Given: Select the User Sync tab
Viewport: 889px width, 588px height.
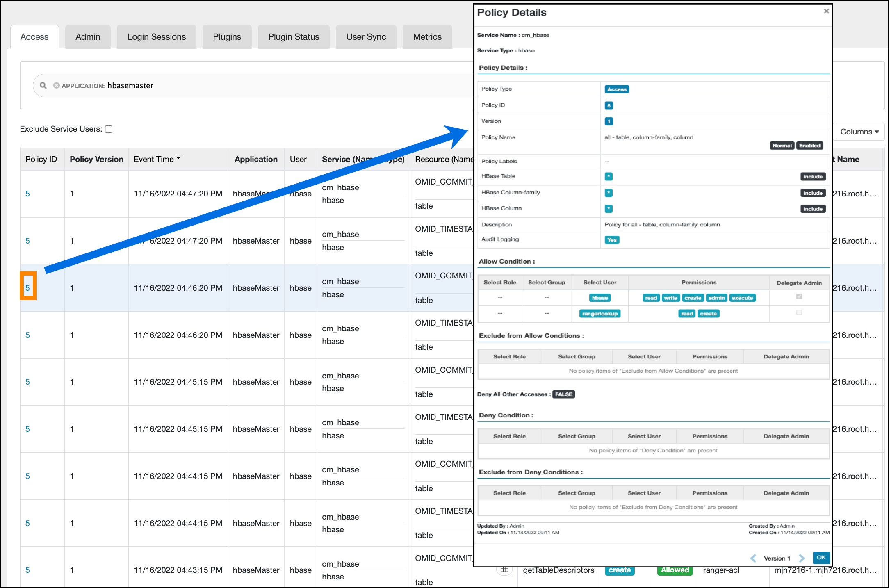Looking at the screenshot, I should click(366, 37).
